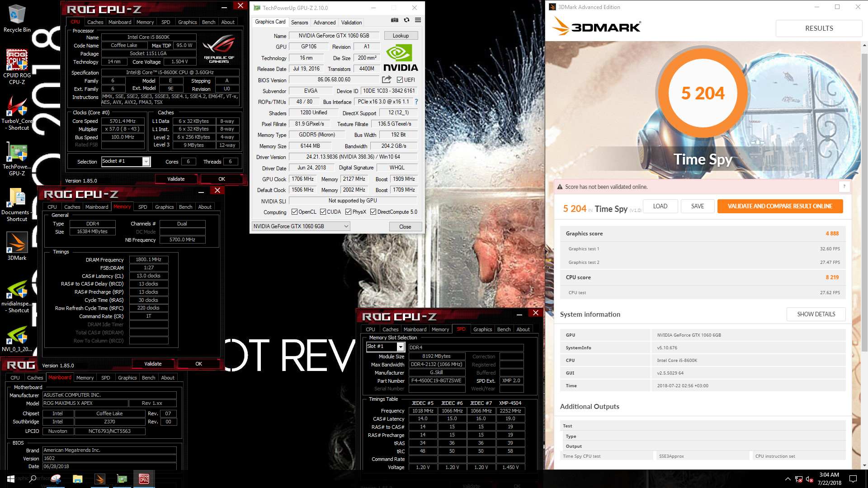Show hidden tray icons chevron
868x488 pixels.
[x=788, y=479]
